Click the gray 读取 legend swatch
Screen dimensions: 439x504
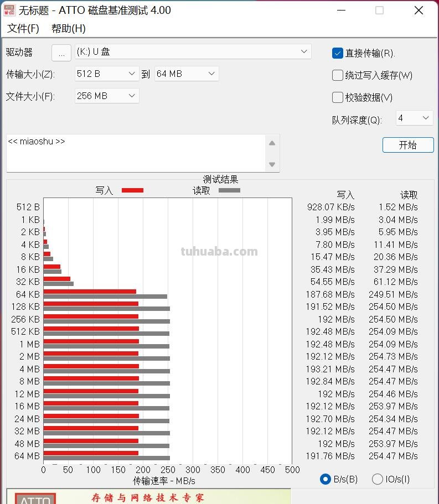[229, 191]
